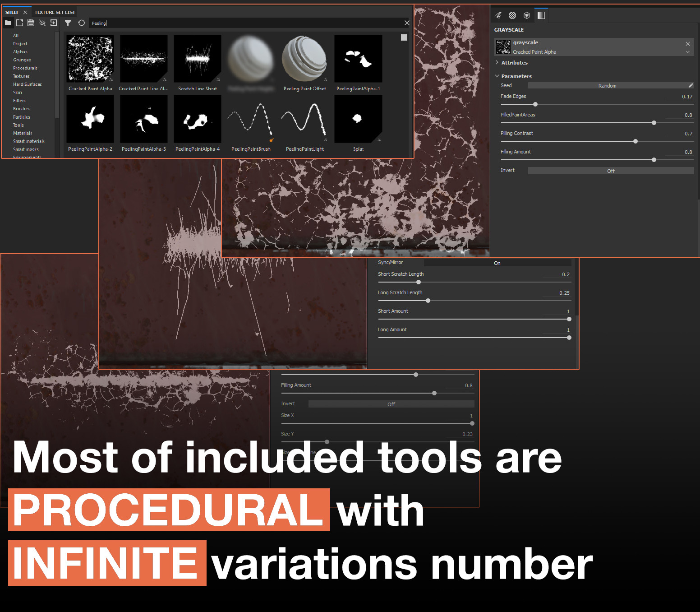Open the Grunges shelf category
Screen dimensions: 700x612
coord(22,60)
